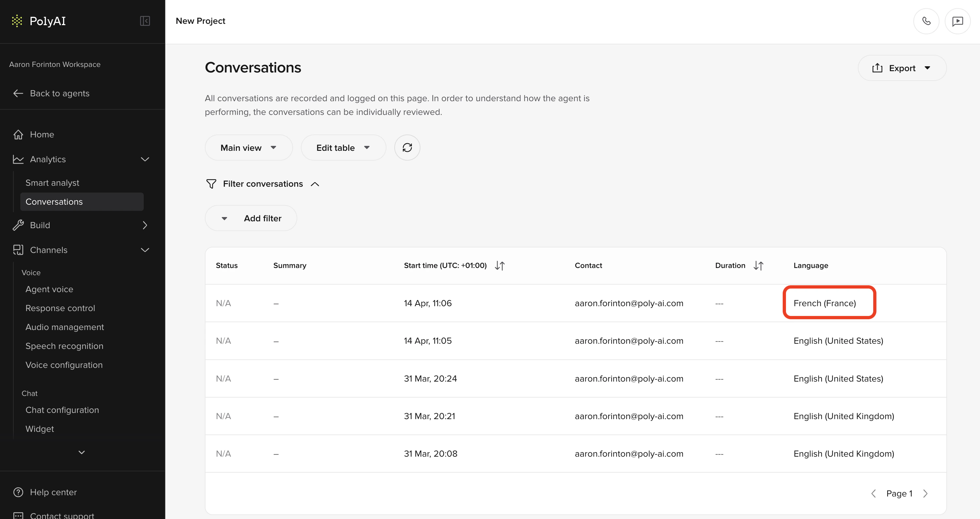This screenshot has height=519, width=980.
Task: Click the PolyAI logo icon
Action: coord(17,21)
